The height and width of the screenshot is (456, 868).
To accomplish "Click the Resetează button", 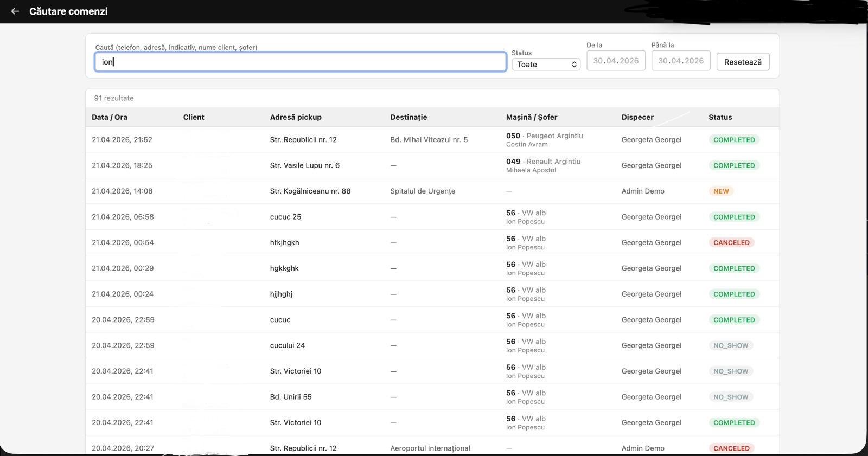I will tap(742, 62).
